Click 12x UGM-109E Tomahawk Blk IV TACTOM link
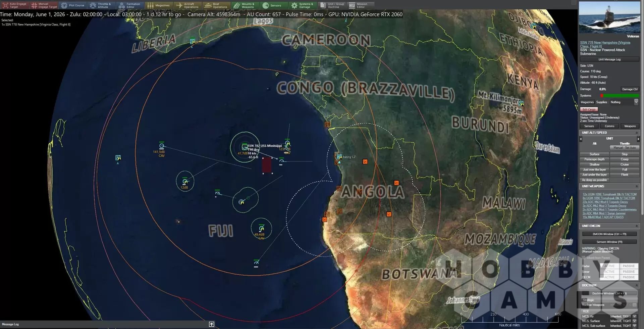The image size is (644, 329). point(609,194)
